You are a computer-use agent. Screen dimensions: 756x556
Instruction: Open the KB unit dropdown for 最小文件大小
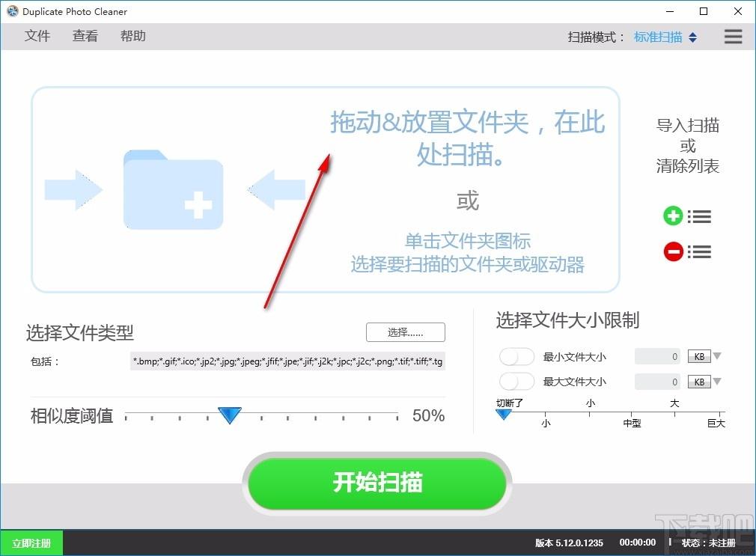click(x=704, y=356)
